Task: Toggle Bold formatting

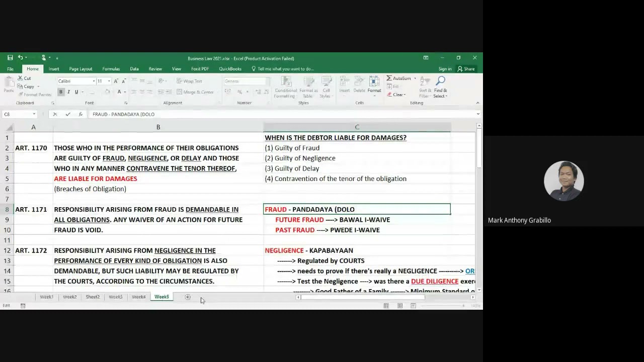Action: [x=61, y=92]
